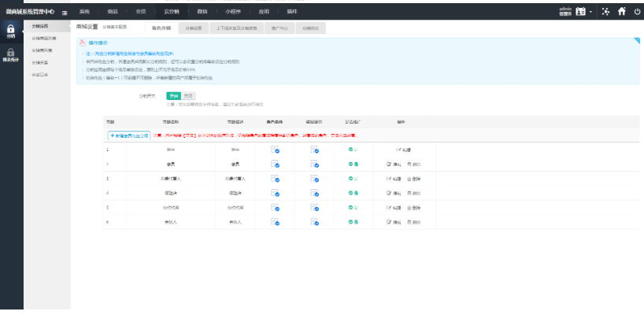Click the second image icon in 合伙人 row

pos(314,223)
